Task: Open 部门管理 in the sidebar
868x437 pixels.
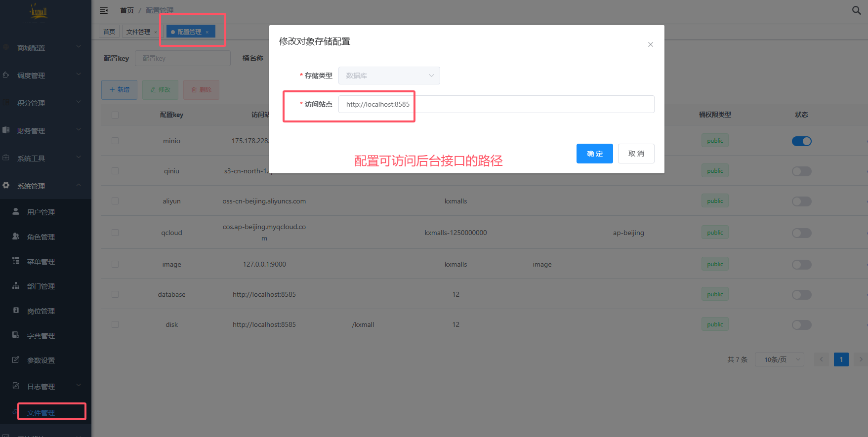Action: [41, 286]
